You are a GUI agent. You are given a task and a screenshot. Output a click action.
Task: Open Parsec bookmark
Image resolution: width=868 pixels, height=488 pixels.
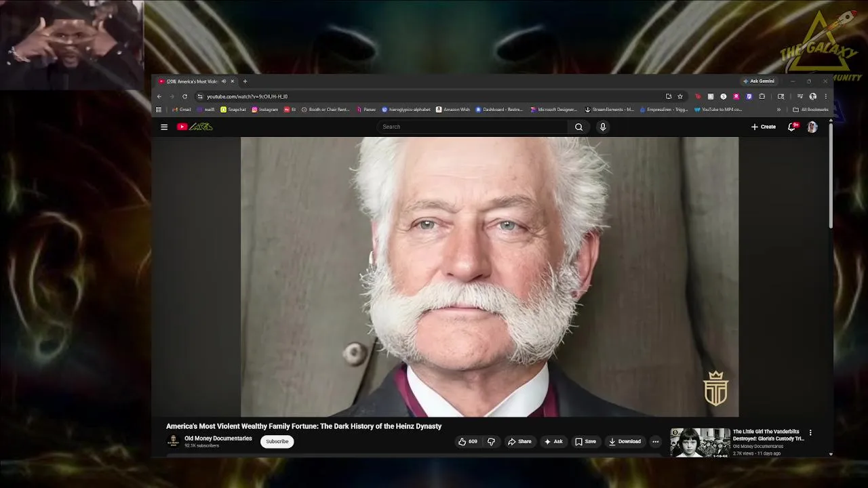coord(366,109)
